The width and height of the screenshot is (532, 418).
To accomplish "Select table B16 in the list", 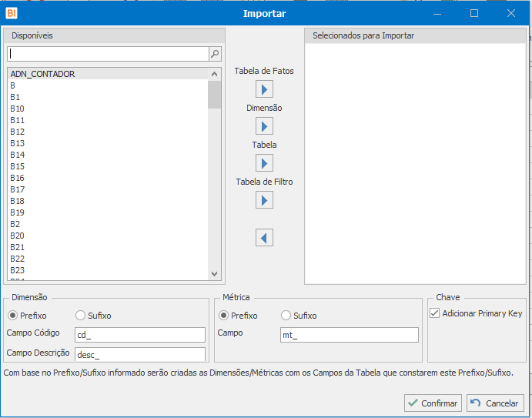I will [x=108, y=178].
